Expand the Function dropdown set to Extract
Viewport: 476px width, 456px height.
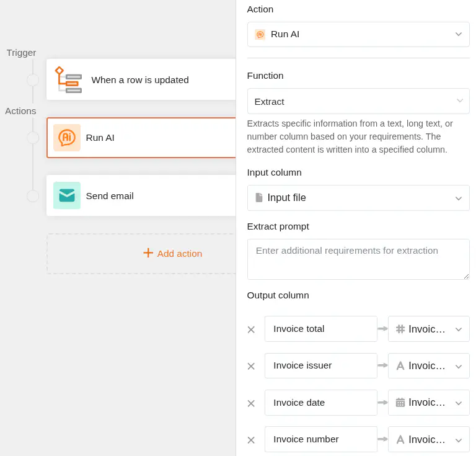(358, 101)
